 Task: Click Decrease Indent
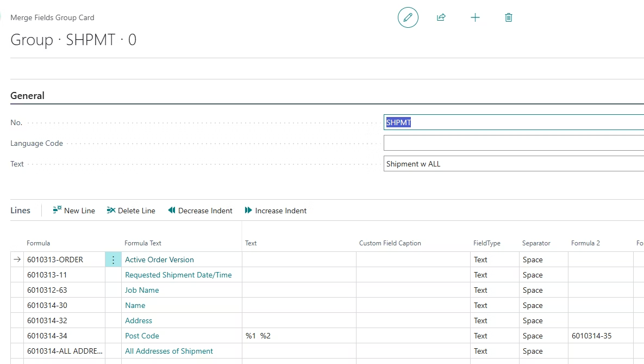click(x=200, y=211)
